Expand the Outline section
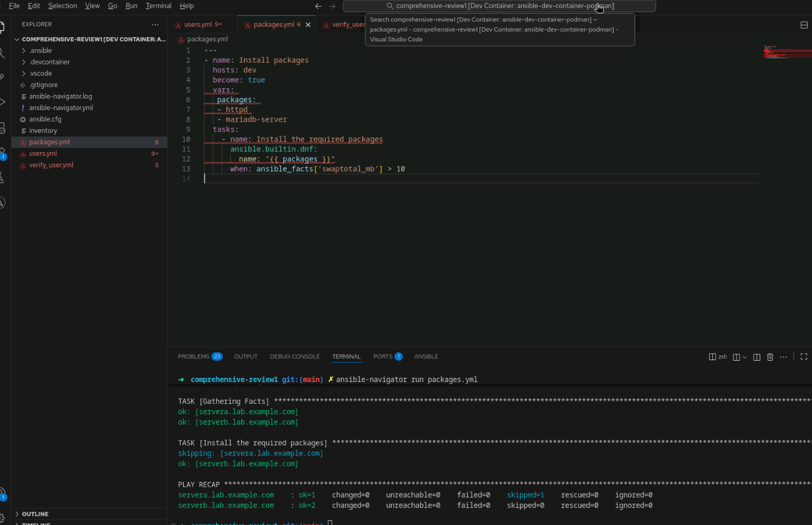 pyautogui.click(x=35, y=514)
